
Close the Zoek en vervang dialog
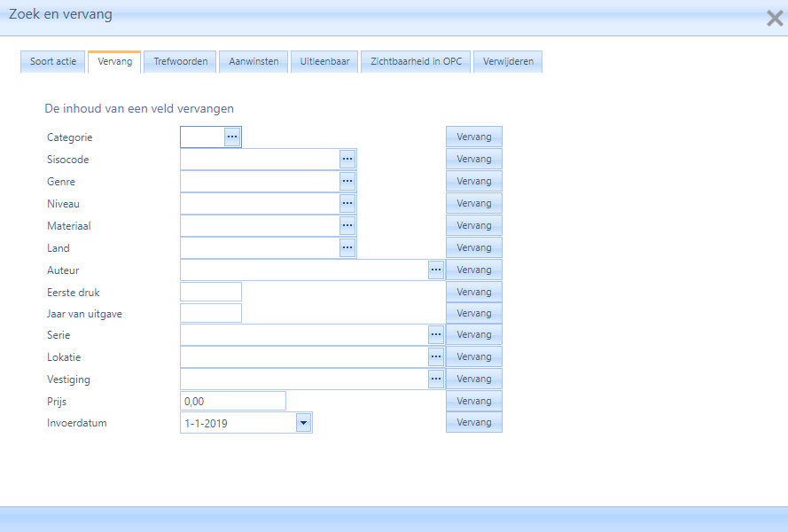(x=774, y=17)
